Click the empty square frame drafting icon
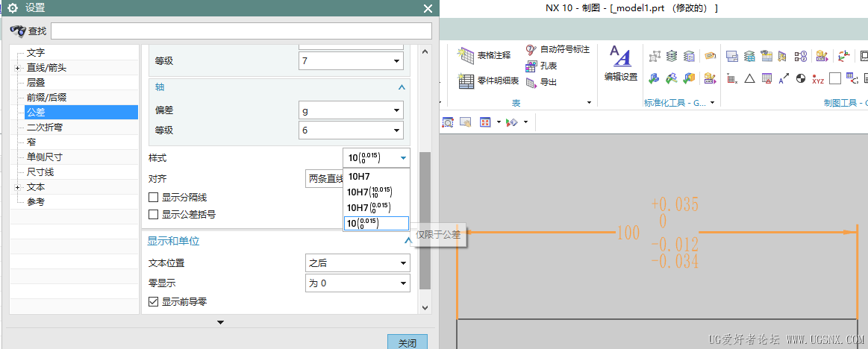This screenshot has width=868, height=349. click(834, 78)
